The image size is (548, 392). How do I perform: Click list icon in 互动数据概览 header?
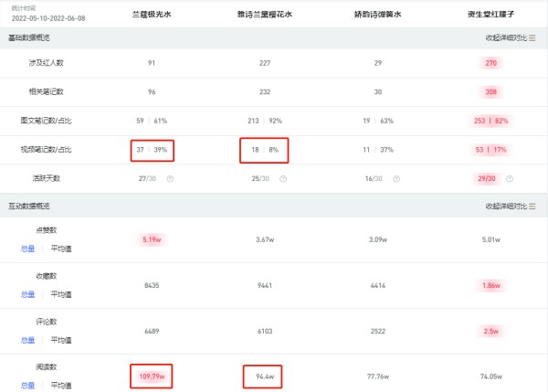[x=532, y=207]
